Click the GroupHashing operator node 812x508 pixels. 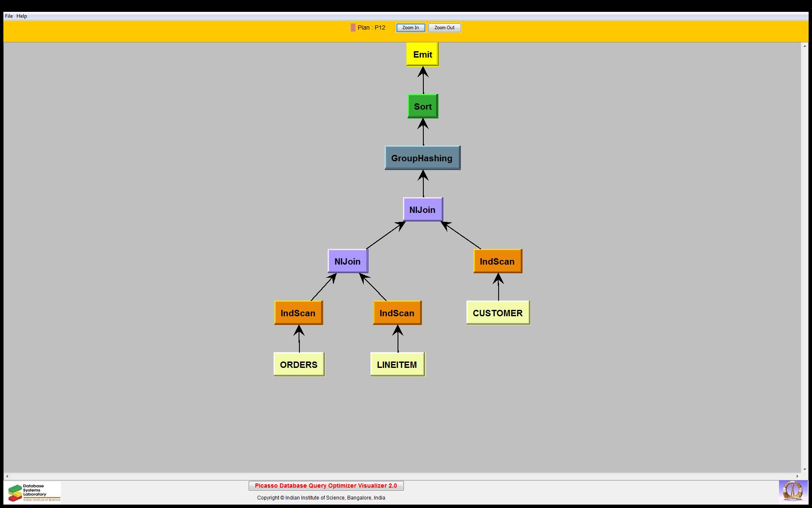point(422,158)
